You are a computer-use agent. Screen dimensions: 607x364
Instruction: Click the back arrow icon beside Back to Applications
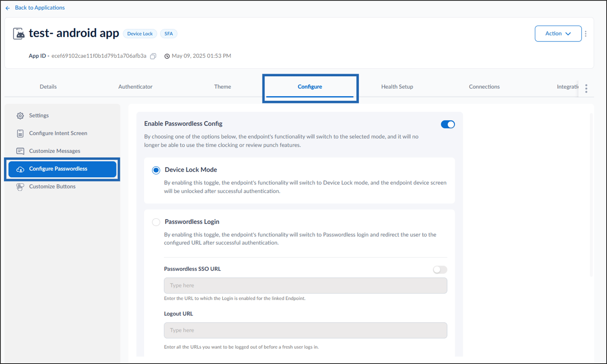[8, 8]
